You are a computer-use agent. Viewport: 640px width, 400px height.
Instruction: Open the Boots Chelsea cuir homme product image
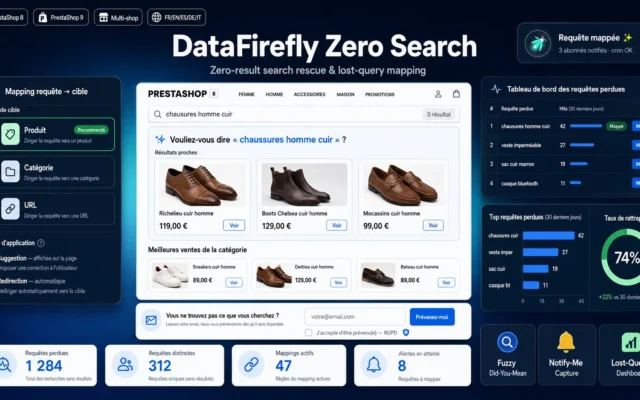304,184
